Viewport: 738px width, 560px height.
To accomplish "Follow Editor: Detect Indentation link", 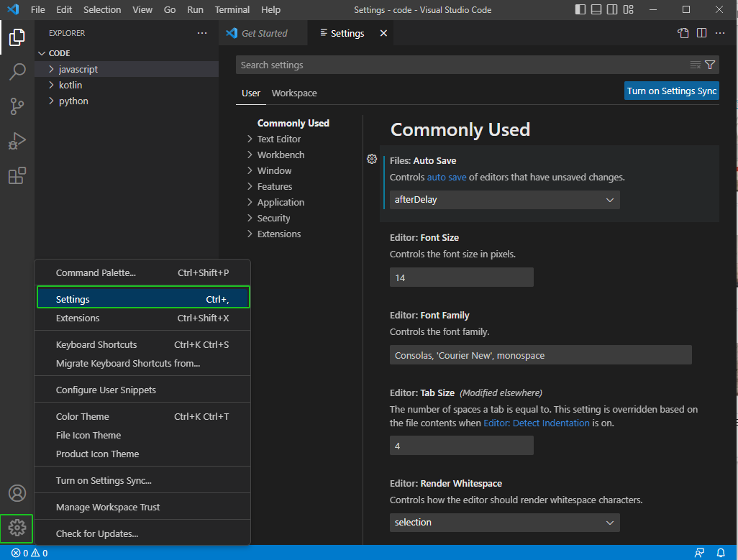I will click(x=536, y=423).
